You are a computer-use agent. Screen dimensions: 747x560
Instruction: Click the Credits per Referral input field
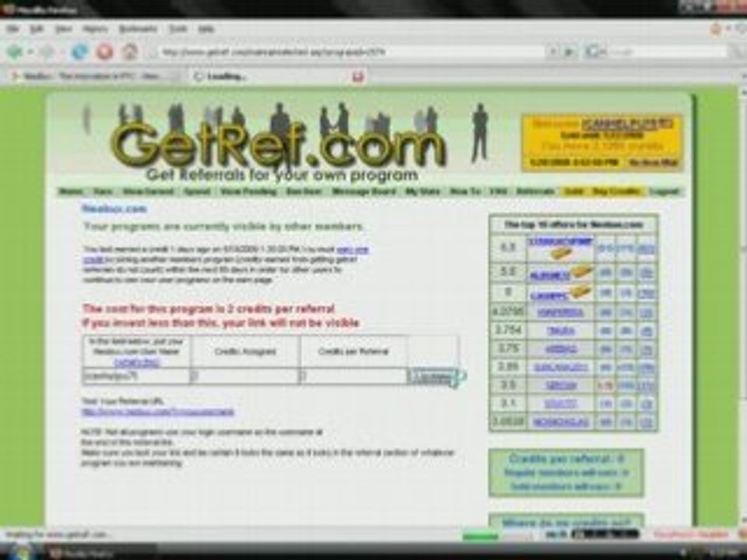(353, 376)
